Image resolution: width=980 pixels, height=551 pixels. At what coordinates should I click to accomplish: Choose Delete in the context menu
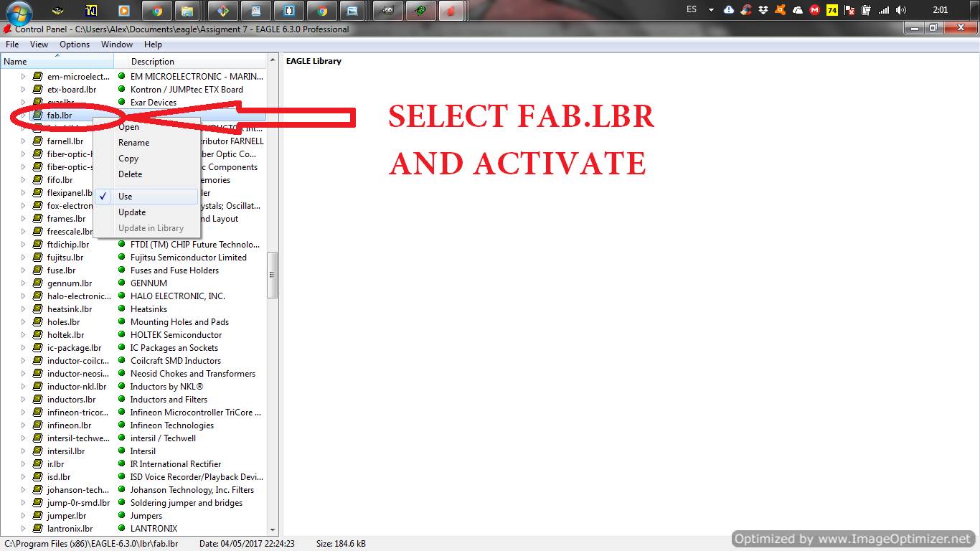pos(146,174)
